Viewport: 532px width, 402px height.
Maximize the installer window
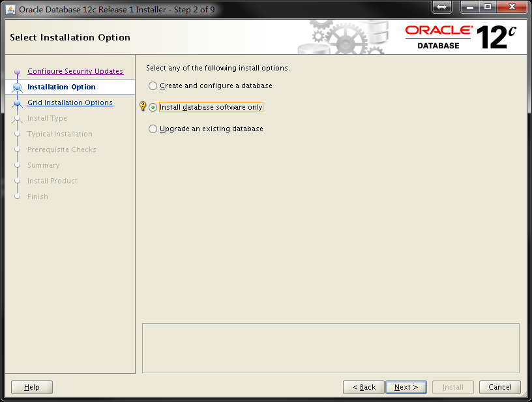[x=488, y=7]
